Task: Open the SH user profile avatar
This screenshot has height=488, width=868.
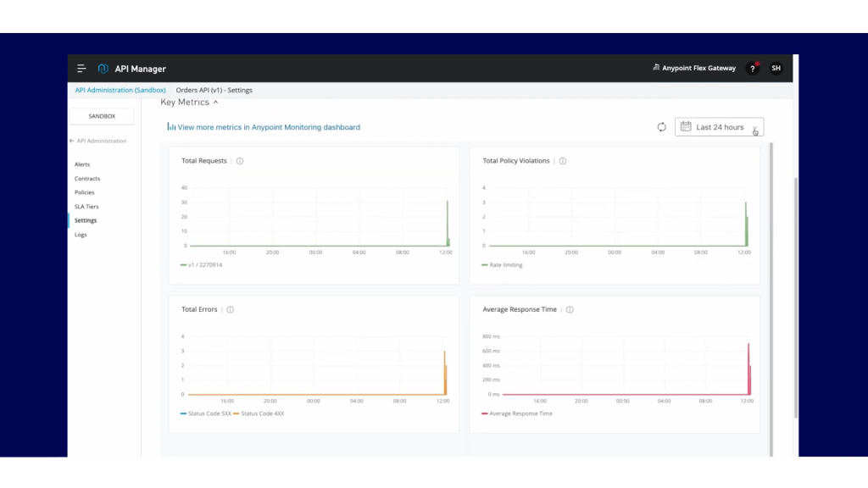Action: coord(776,69)
